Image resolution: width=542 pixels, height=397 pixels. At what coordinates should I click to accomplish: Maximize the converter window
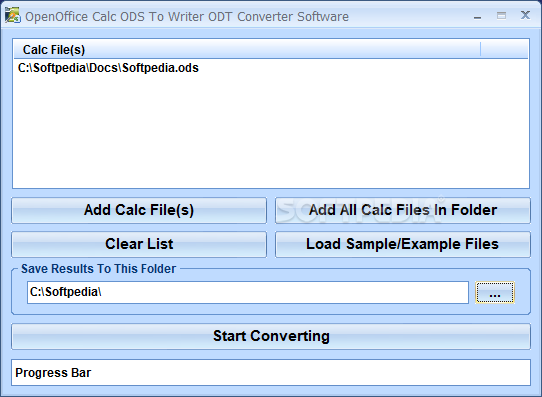501,16
